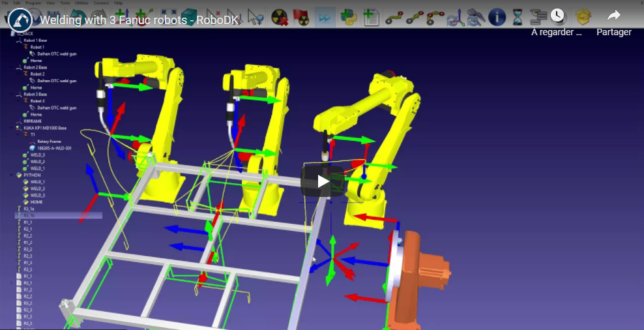
Task: Click the yellow package box toolbar icon
Action: [x=583, y=17]
